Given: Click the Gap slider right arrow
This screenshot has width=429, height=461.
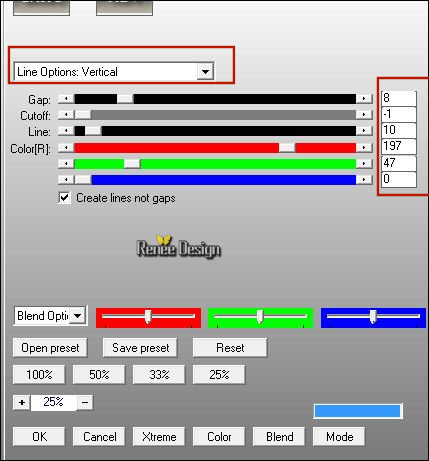Looking at the screenshot, I should pos(364,99).
